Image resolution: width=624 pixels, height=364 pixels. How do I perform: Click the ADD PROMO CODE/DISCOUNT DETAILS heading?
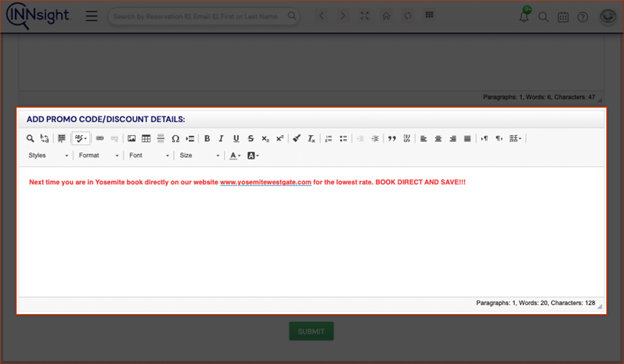pos(106,120)
